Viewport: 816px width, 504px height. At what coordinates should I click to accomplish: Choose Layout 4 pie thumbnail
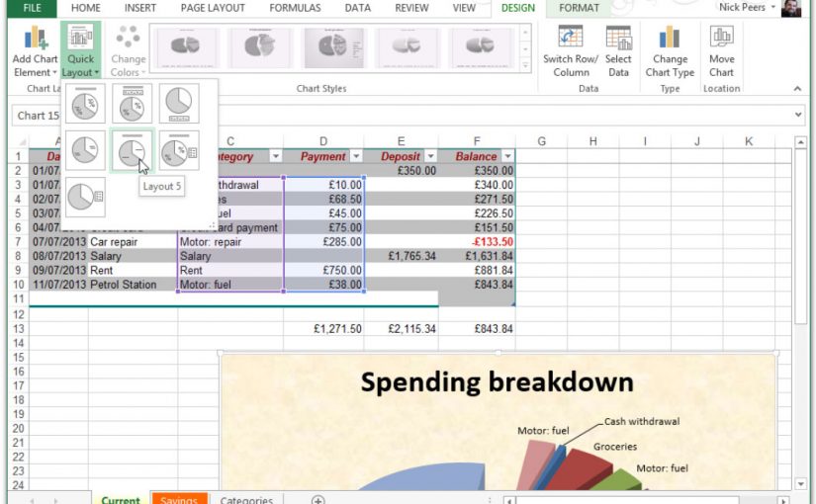coord(85,150)
